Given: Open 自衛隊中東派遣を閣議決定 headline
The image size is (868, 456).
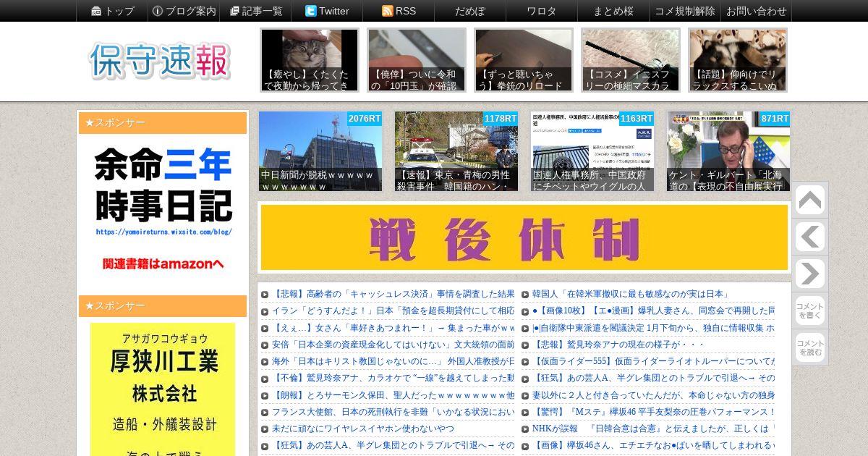Looking at the screenshot, I should pyautogui.click(x=654, y=328).
